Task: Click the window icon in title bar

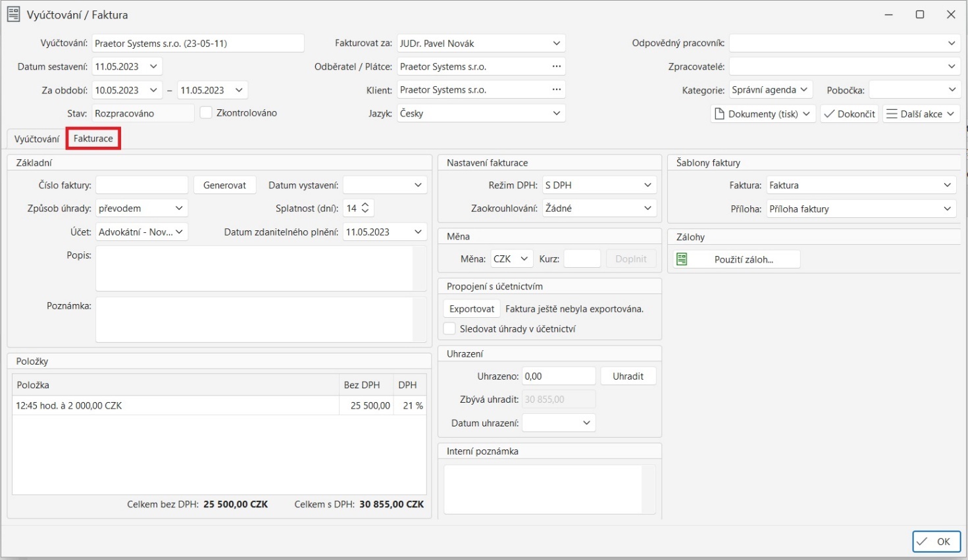Action: click(x=13, y=14)
